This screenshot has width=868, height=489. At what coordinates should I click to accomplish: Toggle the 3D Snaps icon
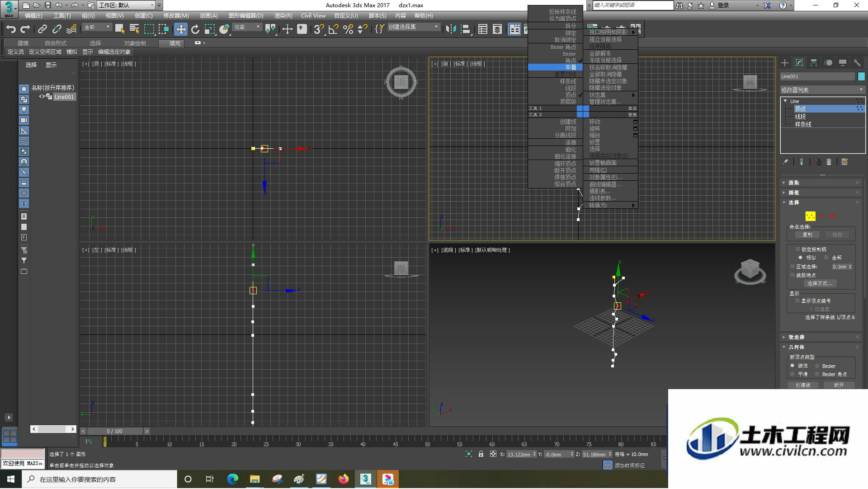(x=319, y=29)
